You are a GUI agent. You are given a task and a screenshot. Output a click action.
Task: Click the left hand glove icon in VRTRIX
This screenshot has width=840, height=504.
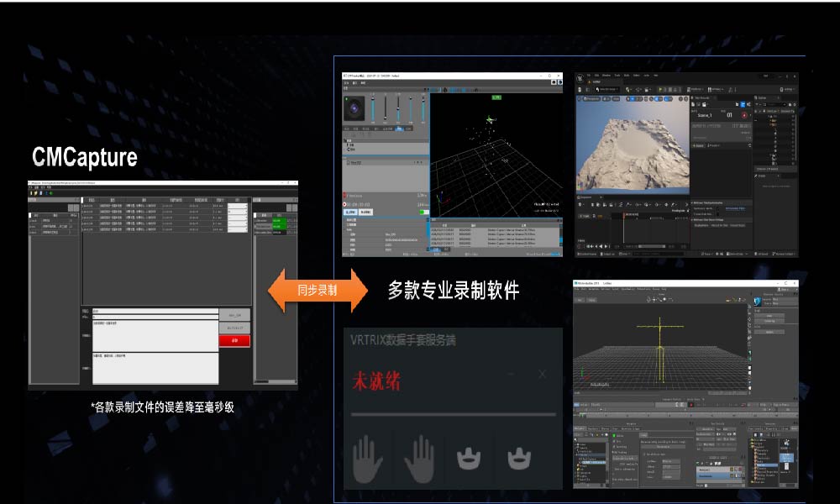click(367, 459)
